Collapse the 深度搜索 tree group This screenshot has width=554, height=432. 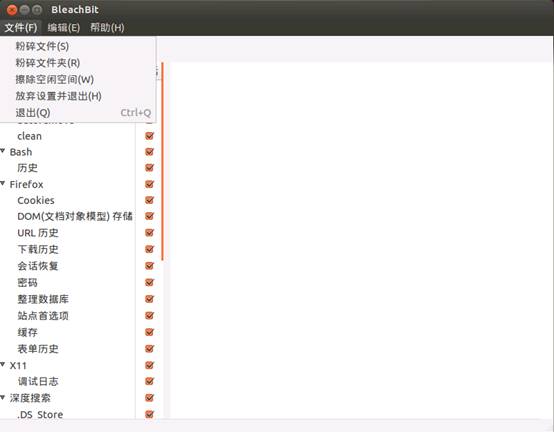tap(3, 397)
